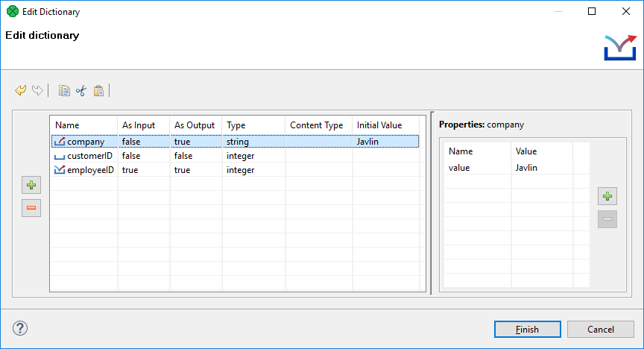This screenshot has height=349, width=644.
Task: Click the As Output column header
Action: [x=195, y=125]
